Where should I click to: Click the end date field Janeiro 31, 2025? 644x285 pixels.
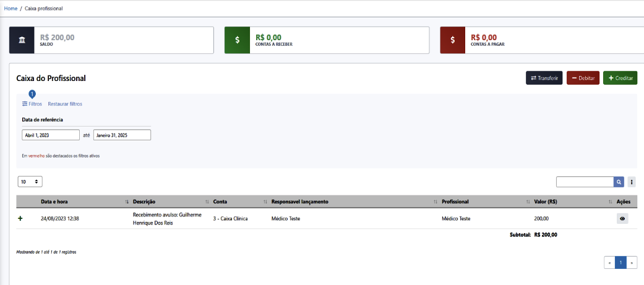pyautogui.click(x=122, y=135)
